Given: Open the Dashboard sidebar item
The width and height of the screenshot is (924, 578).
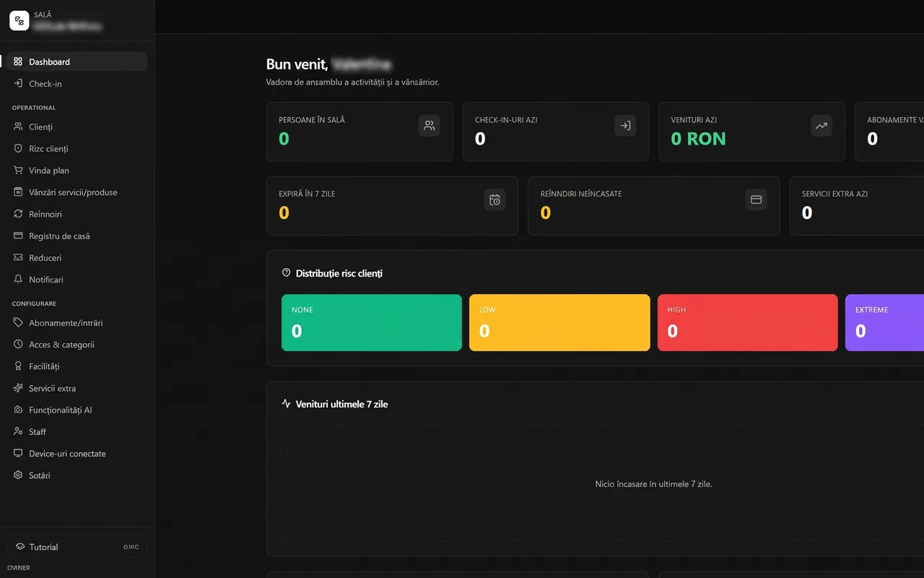Looking at the screenshot, I should 77,61.
